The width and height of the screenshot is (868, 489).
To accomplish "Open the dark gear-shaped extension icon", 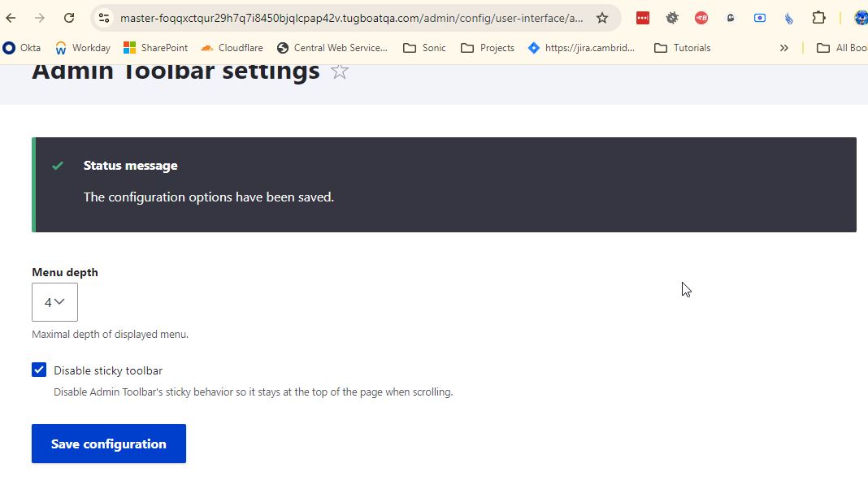I will click(672, 18).
